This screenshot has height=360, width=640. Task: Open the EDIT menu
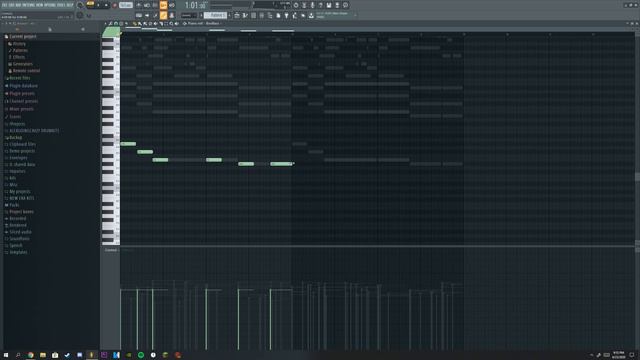click(11, 5)
